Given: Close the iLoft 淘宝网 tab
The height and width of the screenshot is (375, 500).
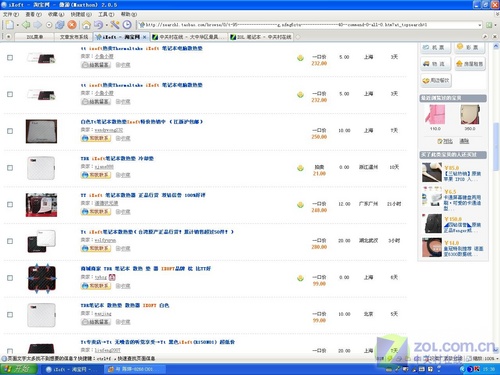Looking at the screenshot, I should pos(144,37).
